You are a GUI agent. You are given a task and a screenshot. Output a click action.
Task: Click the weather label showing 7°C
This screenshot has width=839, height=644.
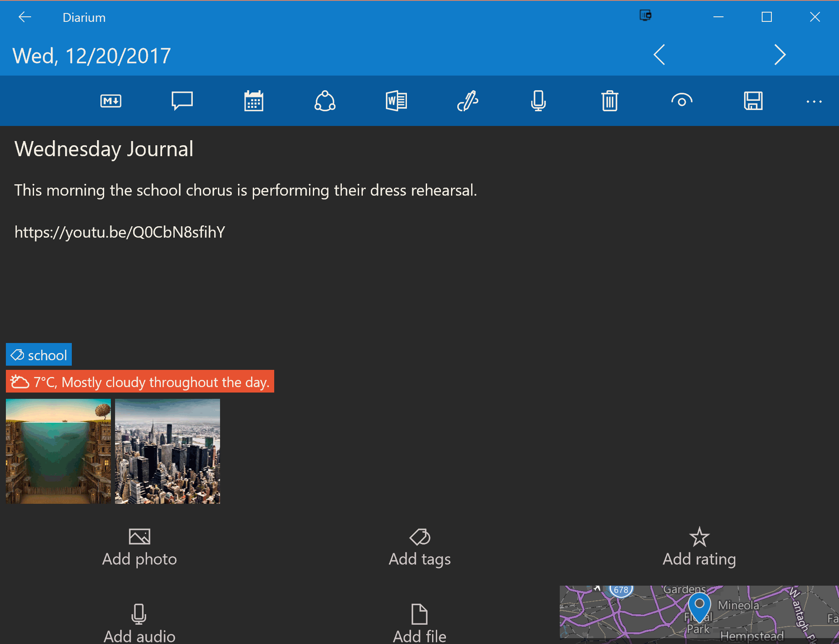(140, 382)
